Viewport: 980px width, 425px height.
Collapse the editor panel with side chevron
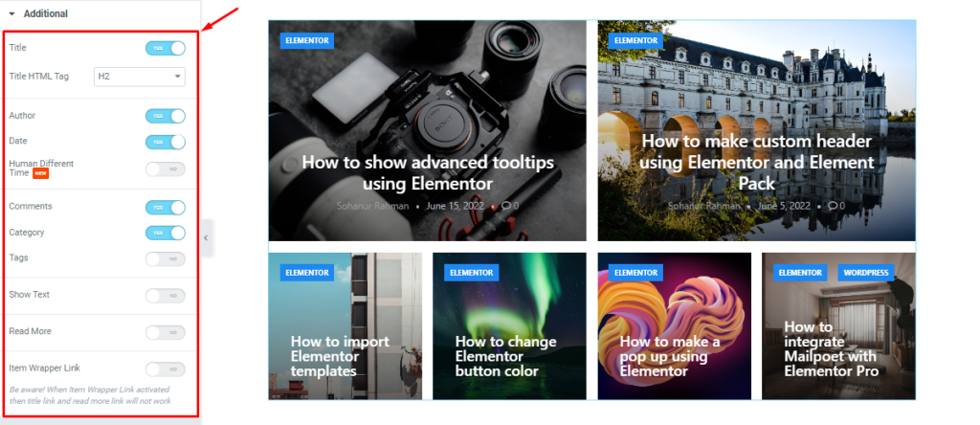click(x=207, y=237)
